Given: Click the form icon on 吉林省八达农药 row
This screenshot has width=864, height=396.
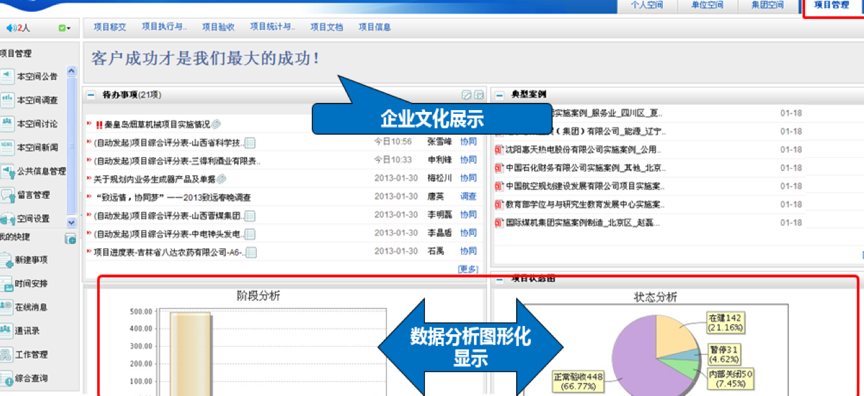Looking at the screenshot, I should click(x=251, y=253).
